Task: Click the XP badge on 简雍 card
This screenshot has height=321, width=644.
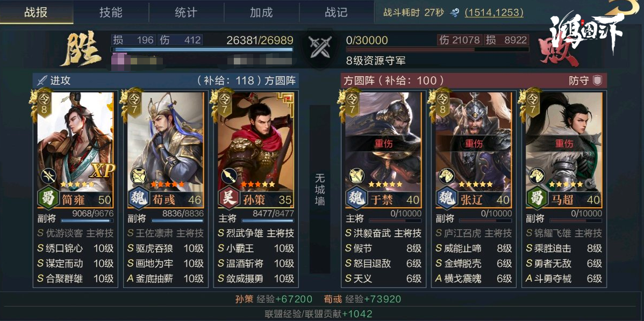Action: coord(102,171)
